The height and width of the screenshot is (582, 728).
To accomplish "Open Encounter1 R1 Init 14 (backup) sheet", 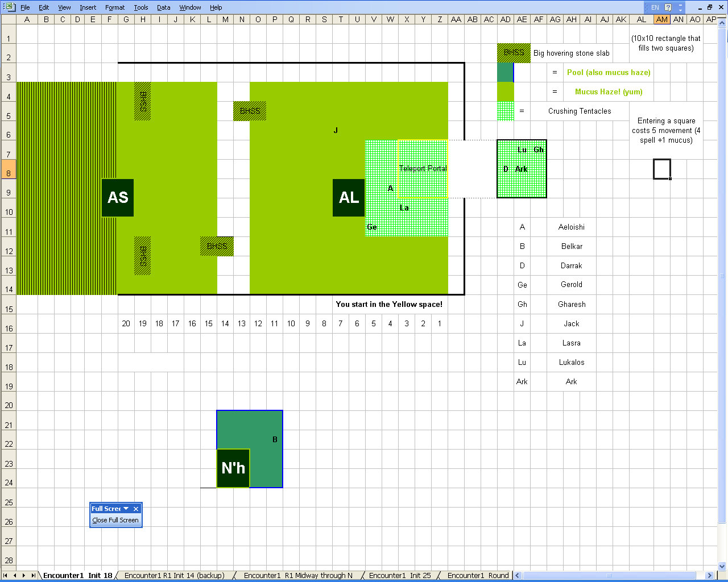I will pos(174,575).
